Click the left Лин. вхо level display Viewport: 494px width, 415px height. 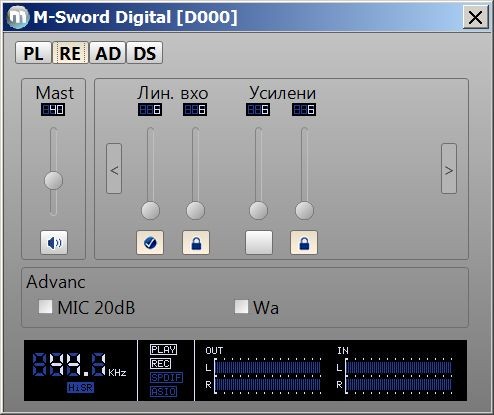pos(150,110)
